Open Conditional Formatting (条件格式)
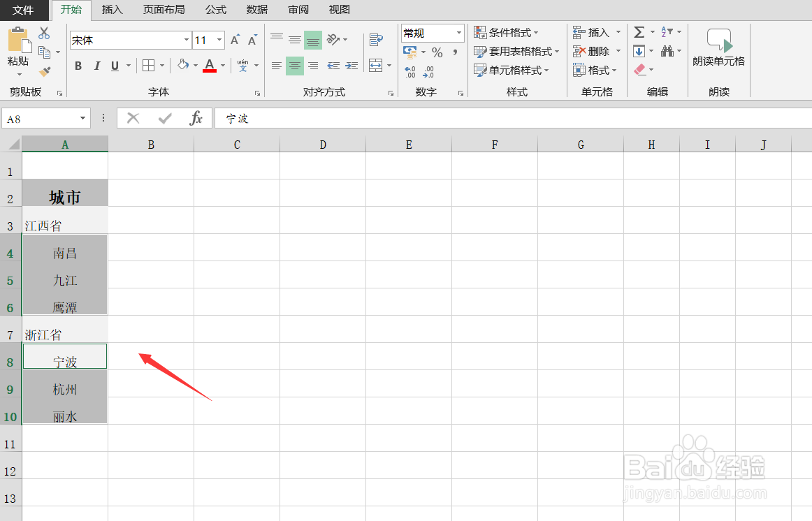 click(x=506, y=33)
